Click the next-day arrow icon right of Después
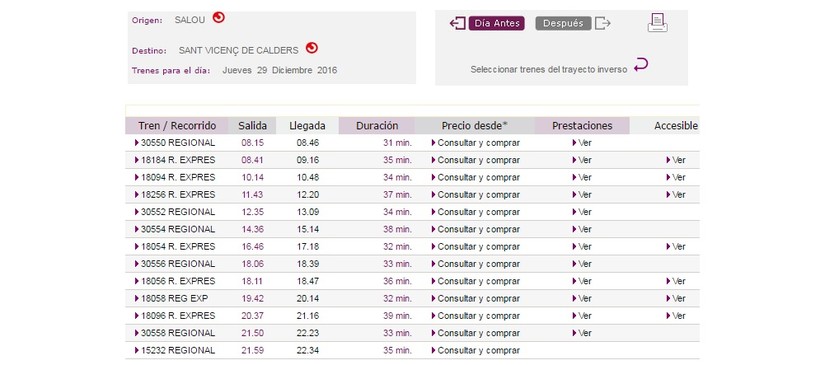Screen dimensions: 820x365 pos(603,24)
